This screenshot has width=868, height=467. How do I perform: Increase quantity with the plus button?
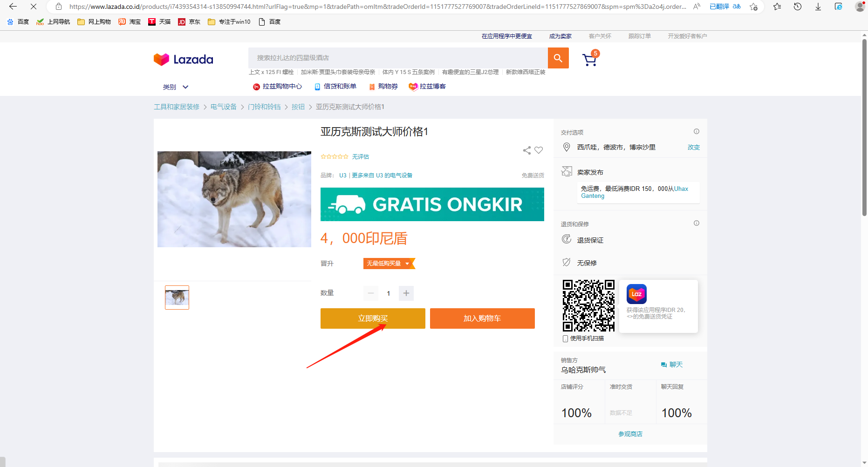[x=406, y=293]
